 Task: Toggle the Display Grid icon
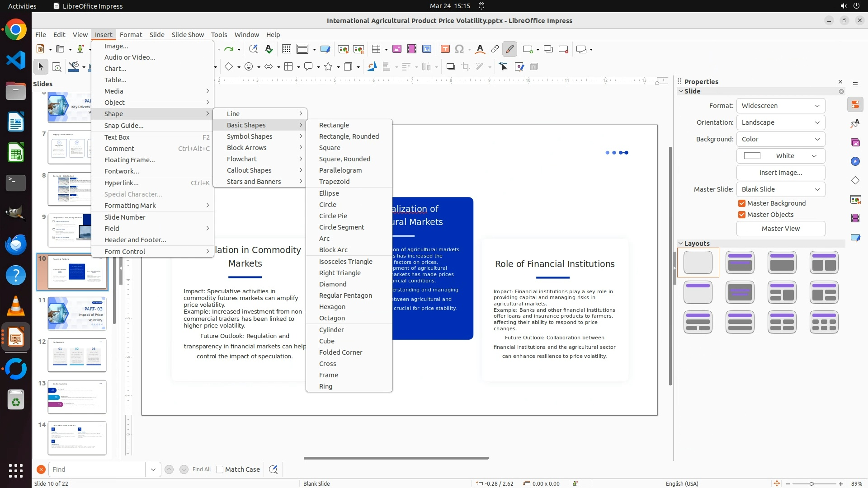[286, 49]
